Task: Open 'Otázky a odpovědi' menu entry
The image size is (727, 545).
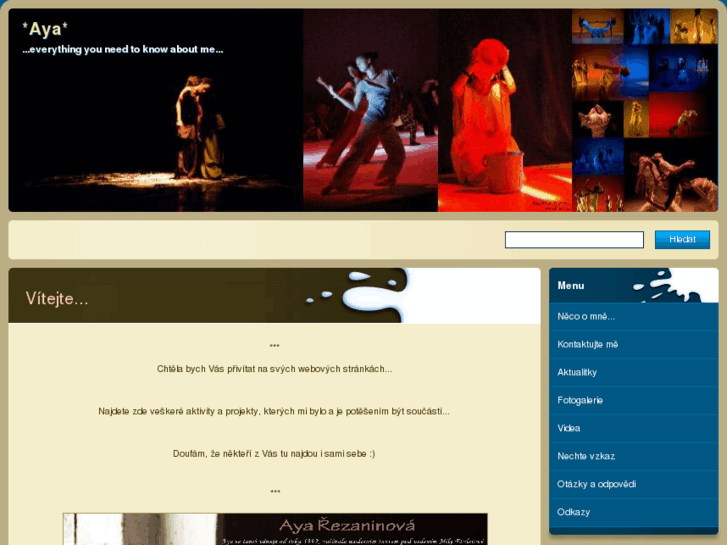Action: coord(633,484)
